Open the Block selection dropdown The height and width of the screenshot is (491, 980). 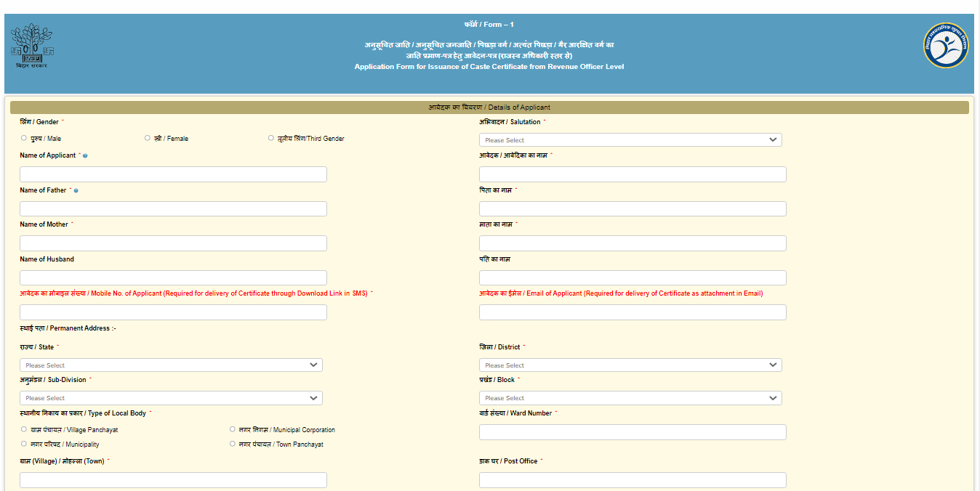point(630,398)
